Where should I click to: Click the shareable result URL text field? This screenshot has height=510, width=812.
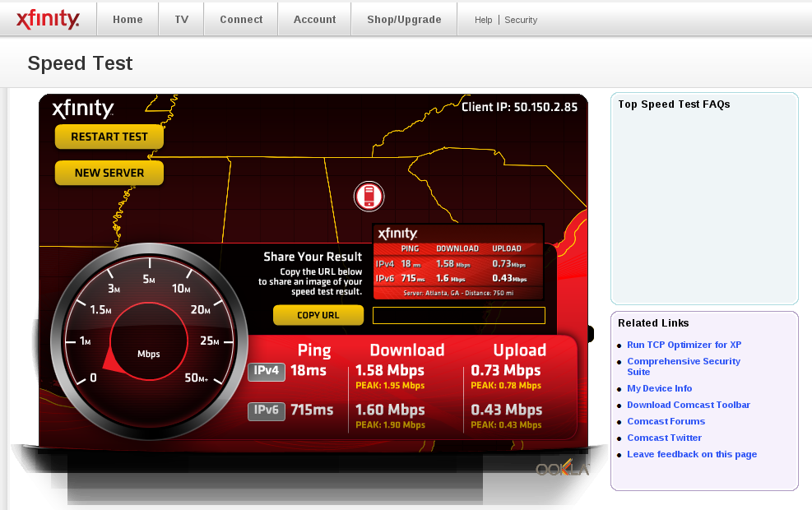click(x=458, y=315)
